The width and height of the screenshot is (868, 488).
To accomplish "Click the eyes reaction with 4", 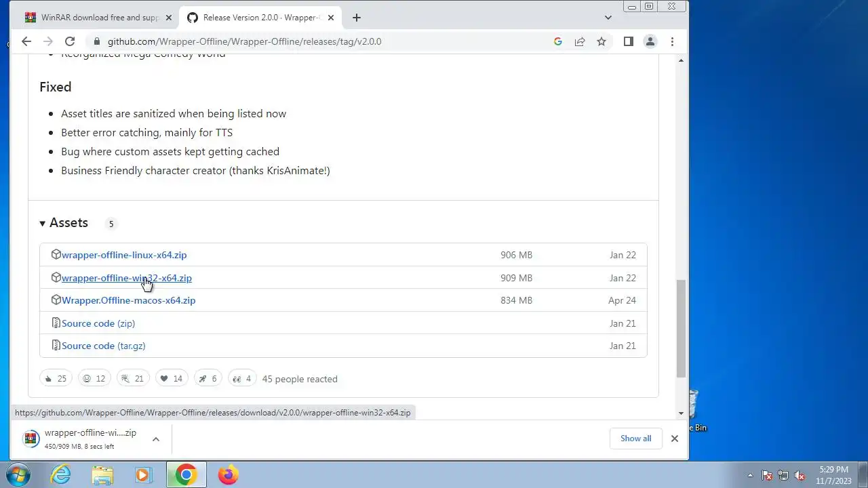I will [x=242, y=379].
